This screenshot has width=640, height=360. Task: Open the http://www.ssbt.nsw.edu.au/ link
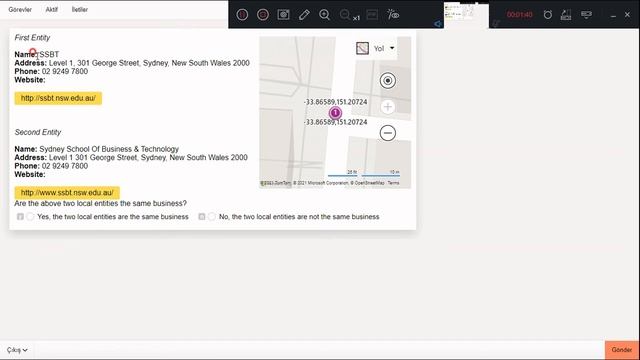(67, 193)
